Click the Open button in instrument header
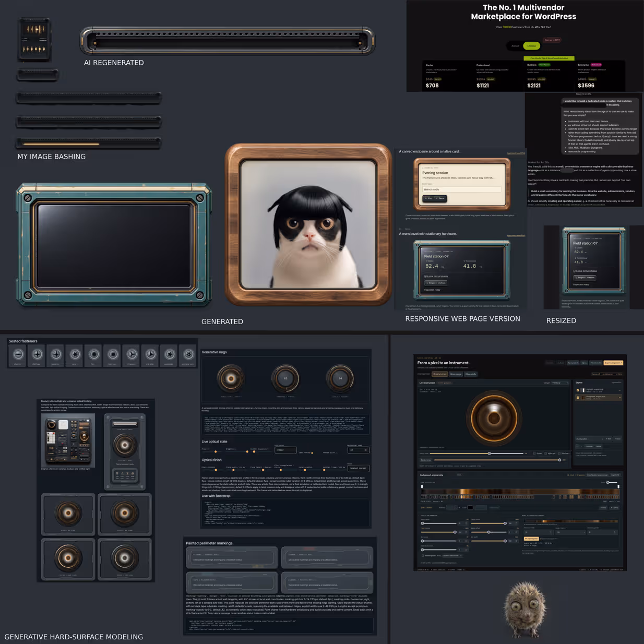644x644 pixels. (x=584, y=363)
